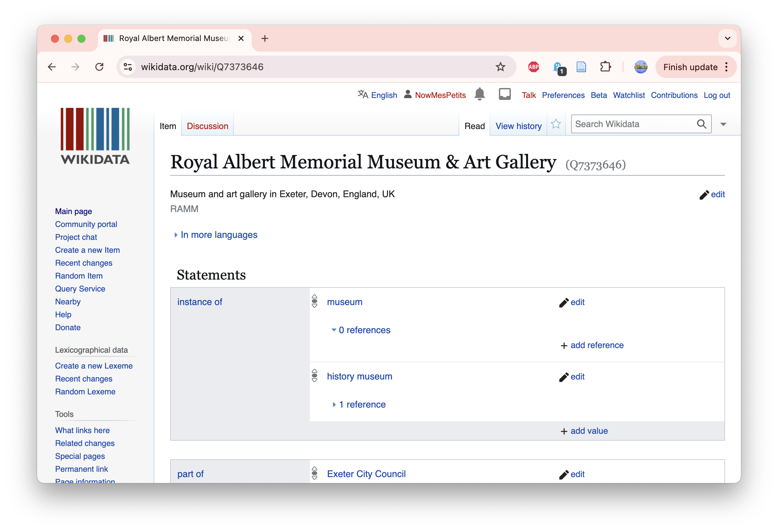Expand the 1 reference toggle
778x532 pixels.
(359, 405)
